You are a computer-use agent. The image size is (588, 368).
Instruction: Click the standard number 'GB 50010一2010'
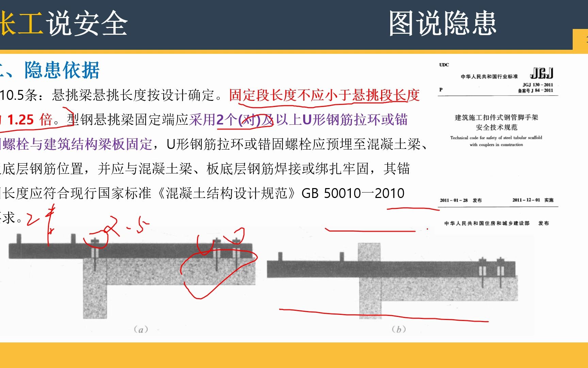(353, 193)
